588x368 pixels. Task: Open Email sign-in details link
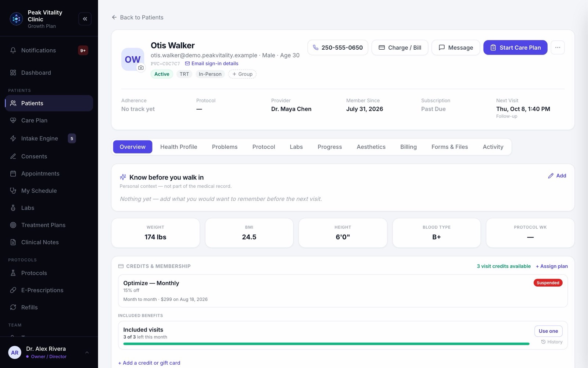[212, 63]
